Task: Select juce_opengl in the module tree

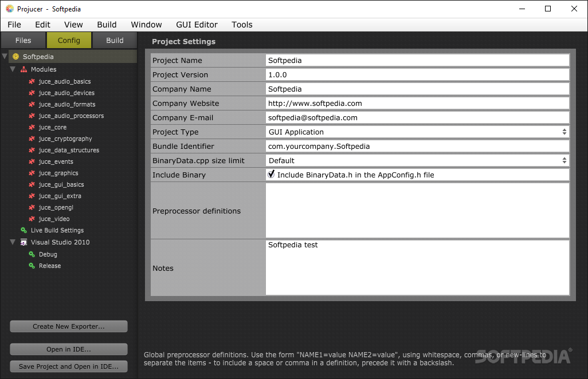Action: (x=56, y=207)
